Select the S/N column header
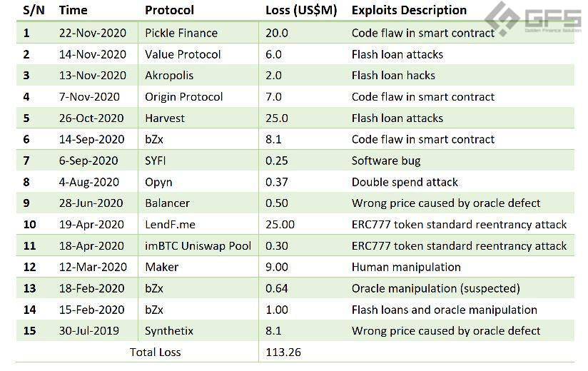 pyautogui.click(x=34, y=10)
